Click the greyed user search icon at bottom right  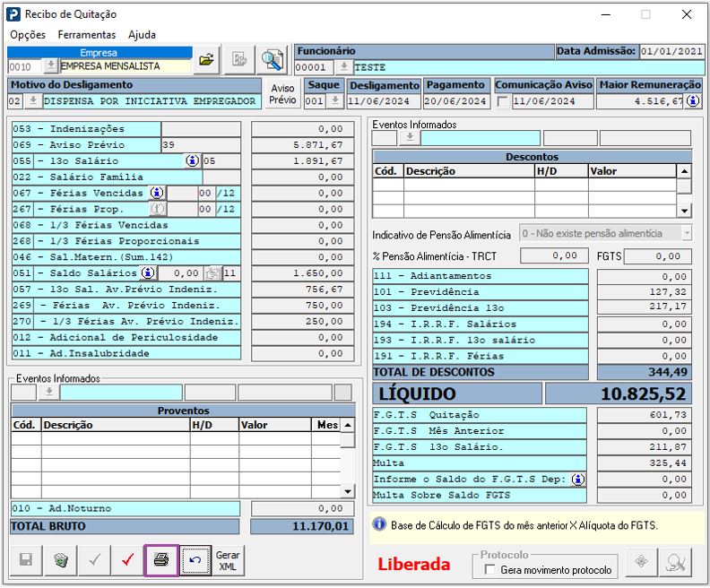pos(676,562)
